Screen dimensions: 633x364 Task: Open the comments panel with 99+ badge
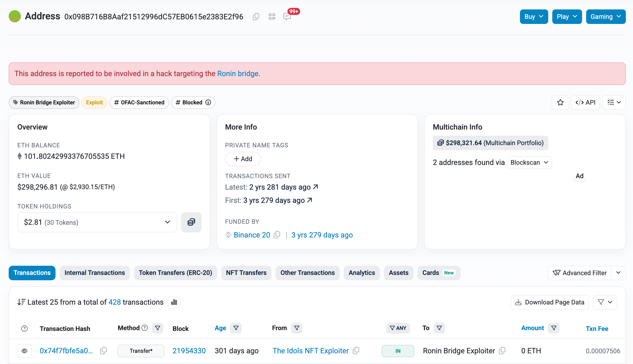[287, 17]
